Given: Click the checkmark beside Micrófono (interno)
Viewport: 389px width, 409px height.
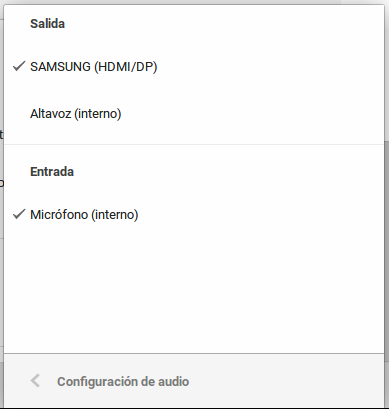Looking at the screenshot, I should (x=19, y=214).
